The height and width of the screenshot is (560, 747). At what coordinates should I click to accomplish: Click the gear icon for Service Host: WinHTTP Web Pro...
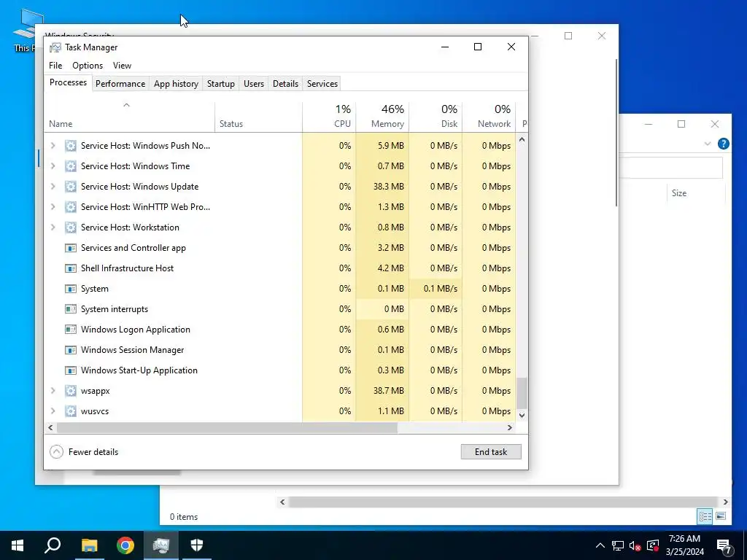pos(71,207)
